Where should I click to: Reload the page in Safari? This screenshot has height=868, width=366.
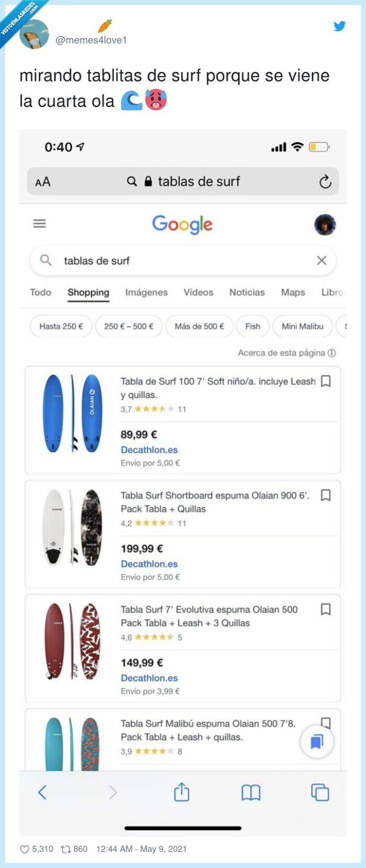pyautogui.click(x=326, y=182)
